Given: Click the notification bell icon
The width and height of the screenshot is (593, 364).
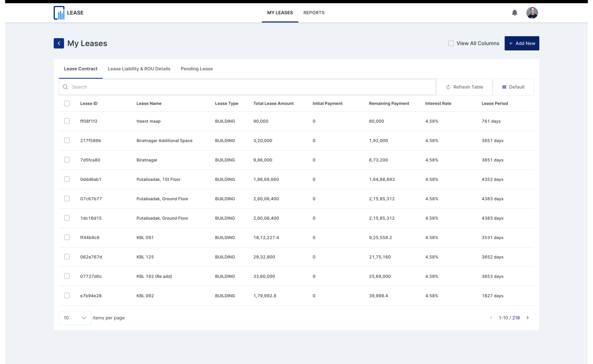Looking at the screenshot, I should tap(514, 13).
